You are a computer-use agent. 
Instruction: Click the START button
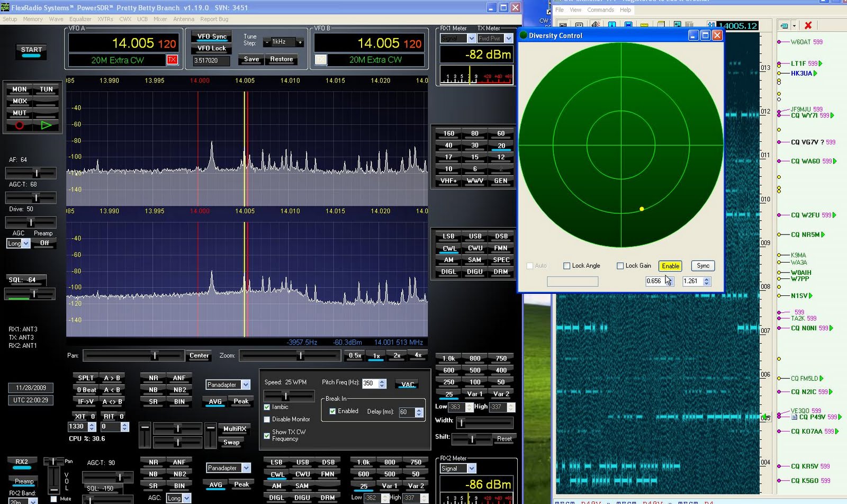(x=31, y=50)
